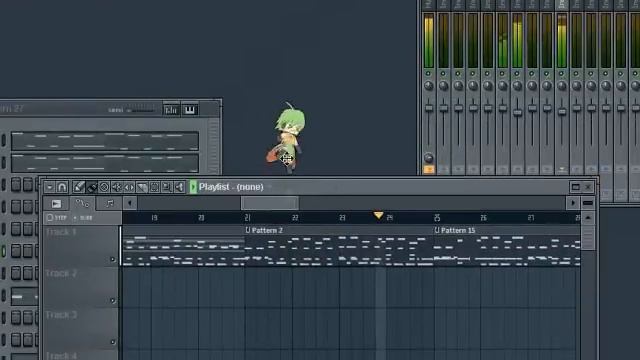The width and height of the screenshot is (640, 360).
Task: Open keyboard editor in step sequencer
Action: 189,110
